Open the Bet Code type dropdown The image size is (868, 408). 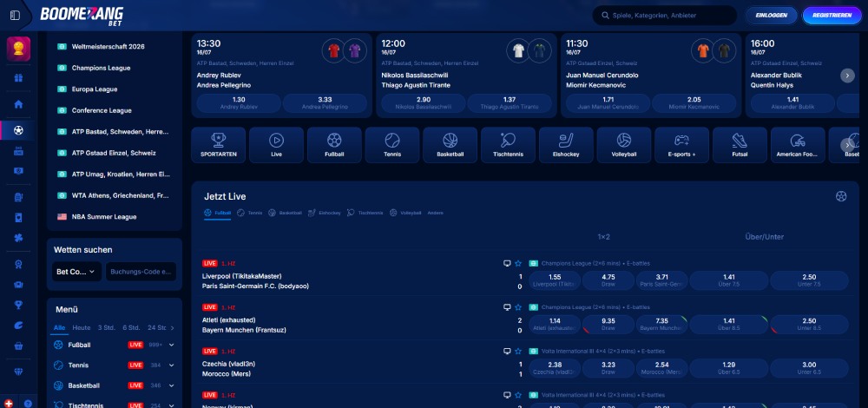(x=76, y=272)
